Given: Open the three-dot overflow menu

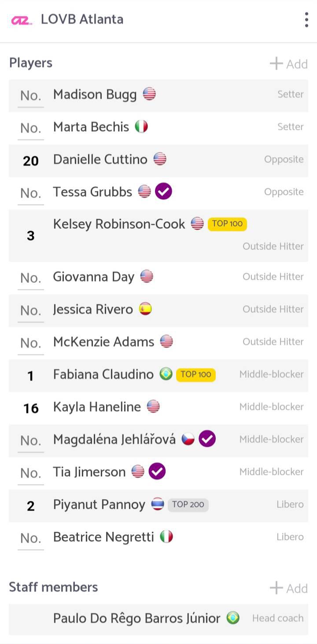Looking at the screenshot, I should (306, 20).
